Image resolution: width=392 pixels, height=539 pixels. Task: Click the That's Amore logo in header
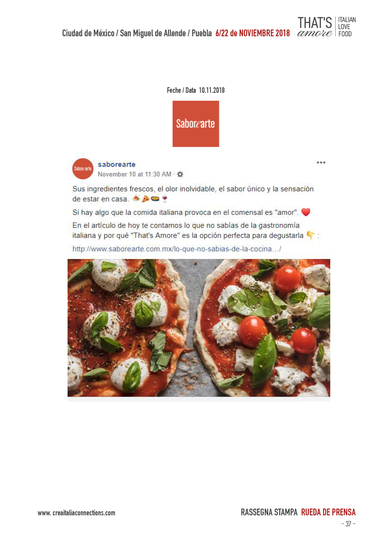(315, 27)
